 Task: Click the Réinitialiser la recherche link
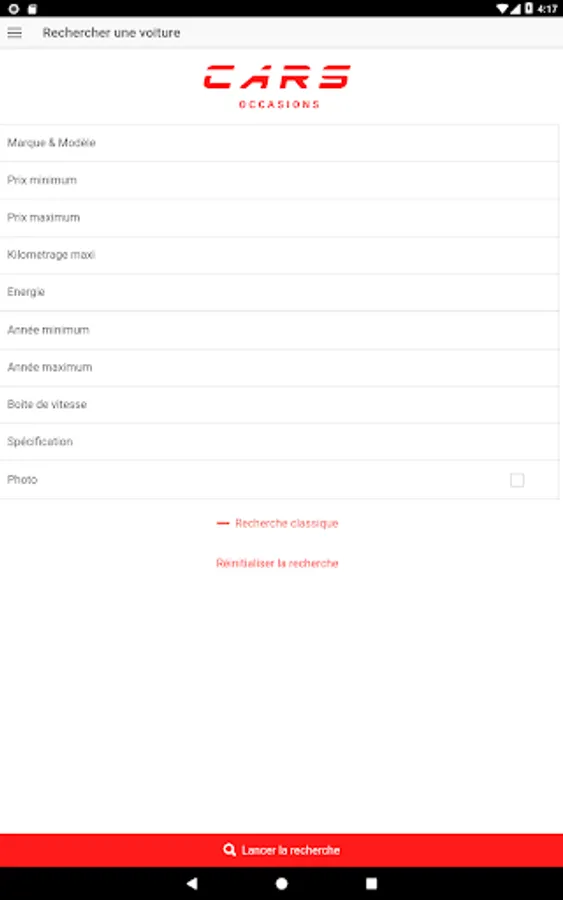click(277, 563)
